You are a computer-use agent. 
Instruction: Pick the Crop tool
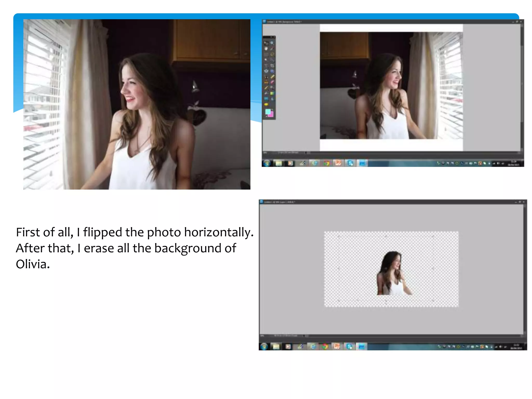272,66
